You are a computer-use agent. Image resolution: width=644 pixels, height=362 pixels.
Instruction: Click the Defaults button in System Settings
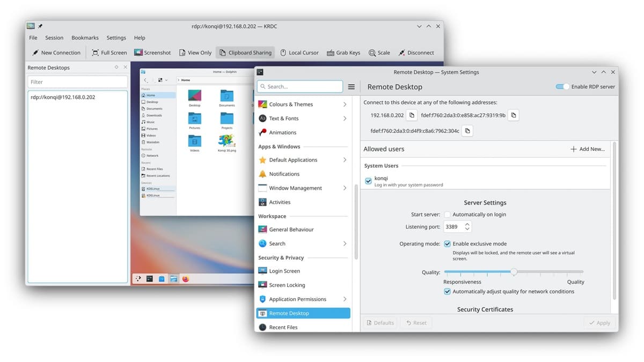pyautogui.click(x=379, y=323)
